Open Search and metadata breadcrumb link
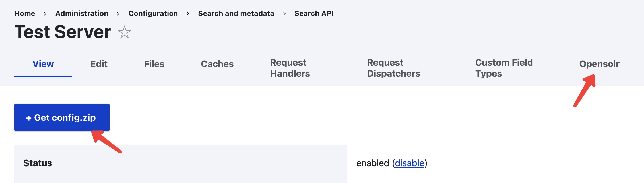Image resolution: width=644 pixels, height=183 pixels. coord(236,13)
